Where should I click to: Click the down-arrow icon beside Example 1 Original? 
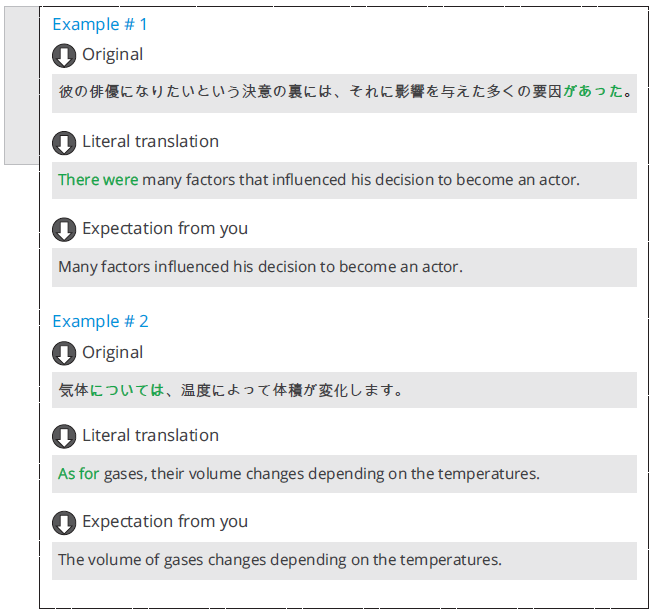click(64, 56)
